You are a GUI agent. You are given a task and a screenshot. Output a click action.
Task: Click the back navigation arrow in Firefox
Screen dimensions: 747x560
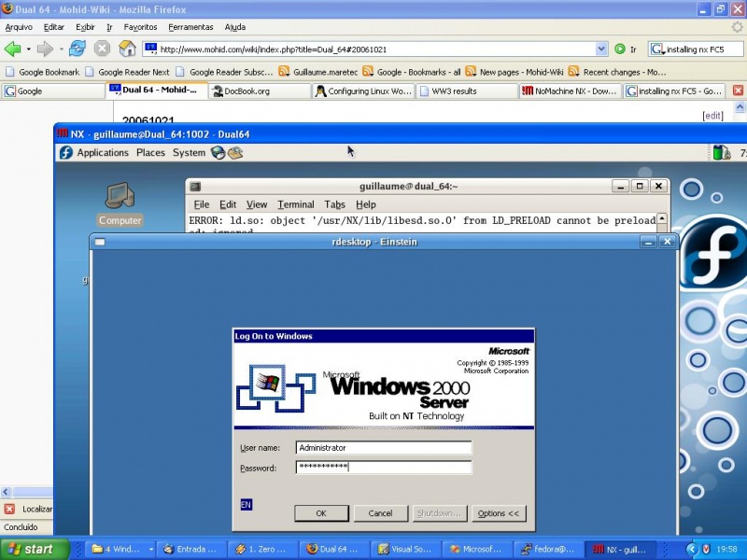11,49
